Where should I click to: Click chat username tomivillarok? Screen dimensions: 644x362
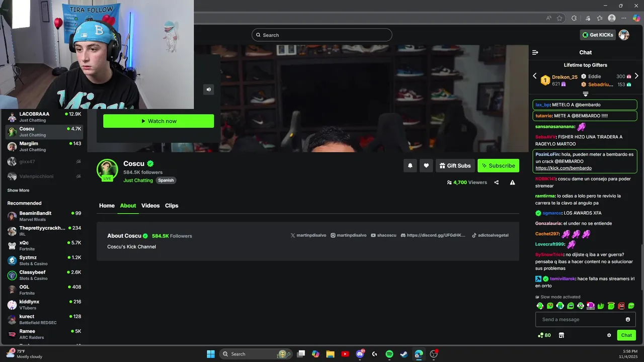pyautogui.click(x=562, y=279)
